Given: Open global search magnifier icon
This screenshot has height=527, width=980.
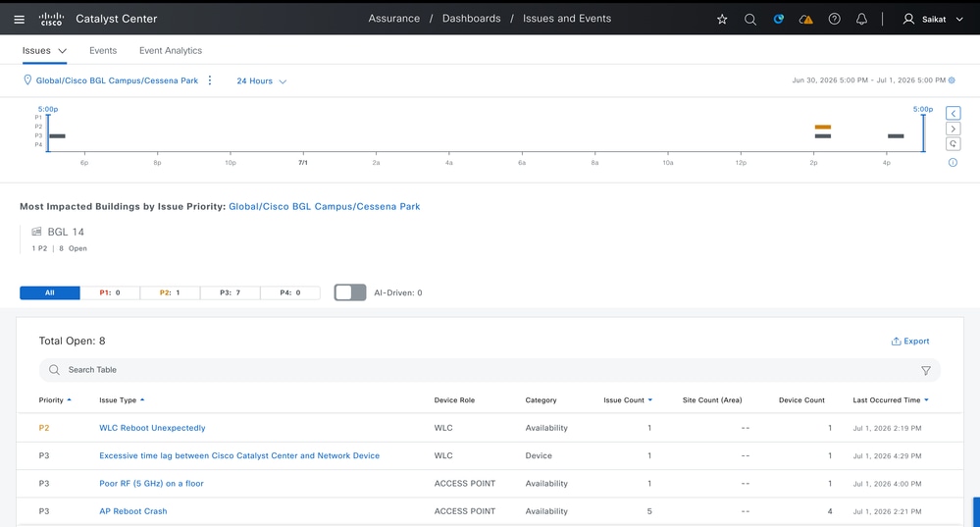Looking at the screenshot, I should click(x=750, y=20).
